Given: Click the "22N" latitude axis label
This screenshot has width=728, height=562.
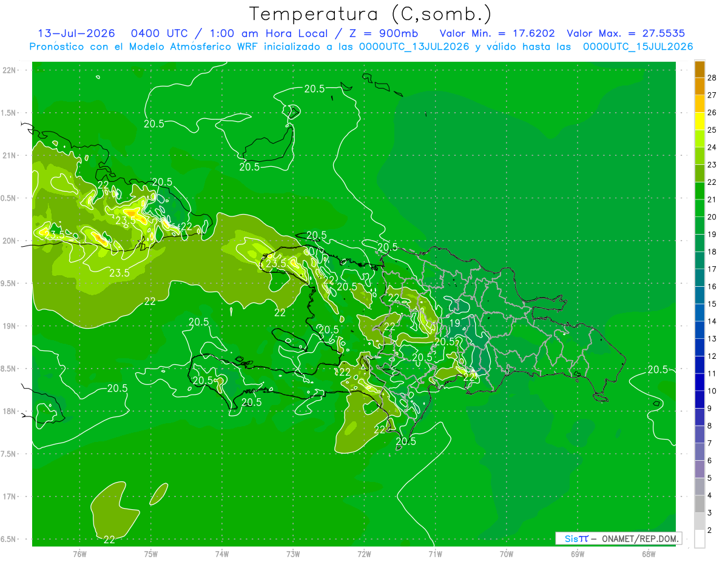Looking at the screenshot, I should pyautogui.click(x=10, y=70).
